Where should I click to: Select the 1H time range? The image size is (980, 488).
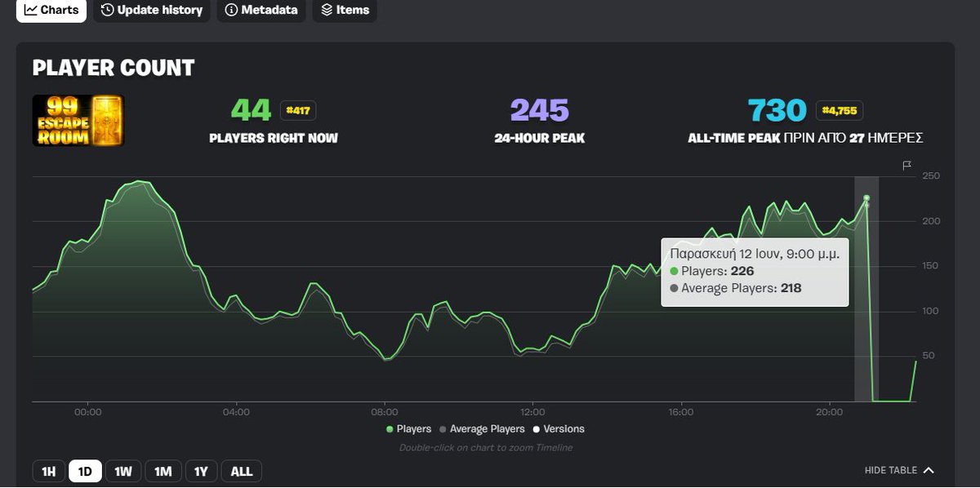[48, 472]
